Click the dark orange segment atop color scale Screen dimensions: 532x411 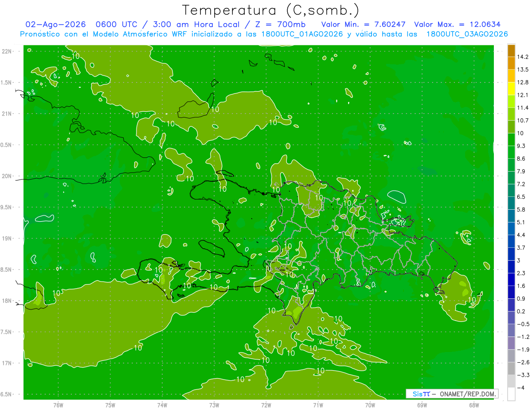[511, 51]
